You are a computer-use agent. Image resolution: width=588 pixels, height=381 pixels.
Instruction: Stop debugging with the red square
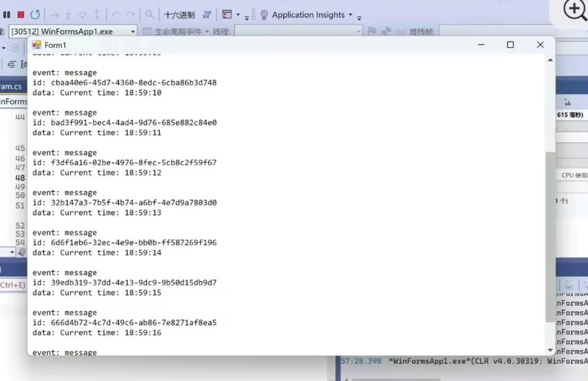pyautogui.click(x=21, y=15)
